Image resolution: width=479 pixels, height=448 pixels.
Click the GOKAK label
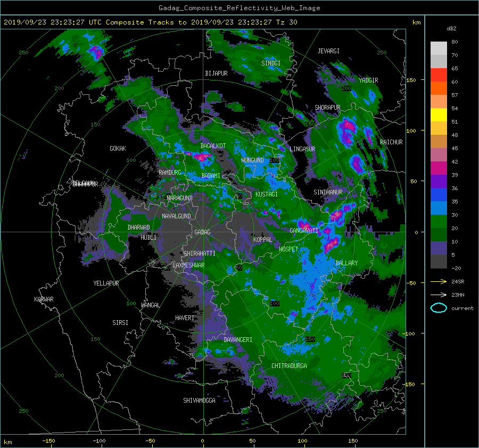coord(118,149)
